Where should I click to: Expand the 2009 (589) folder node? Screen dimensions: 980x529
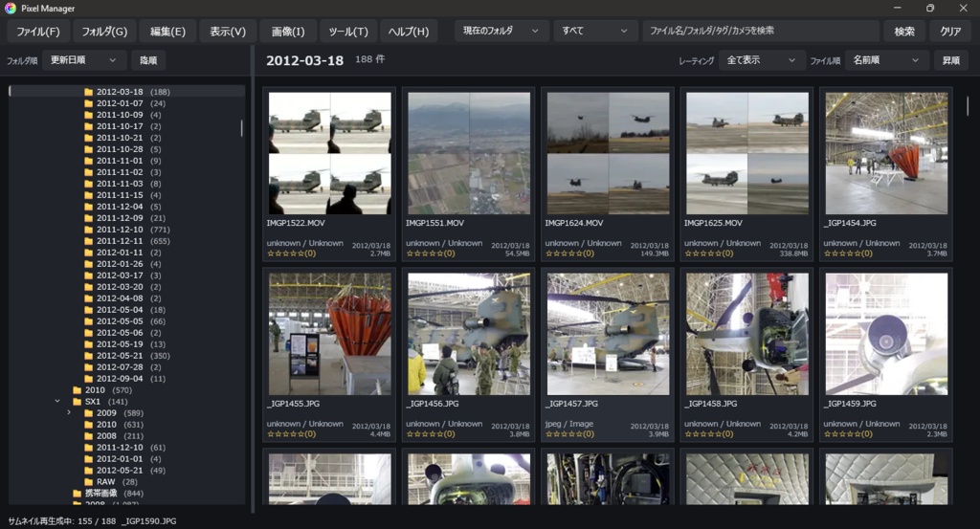coord(69,413)
